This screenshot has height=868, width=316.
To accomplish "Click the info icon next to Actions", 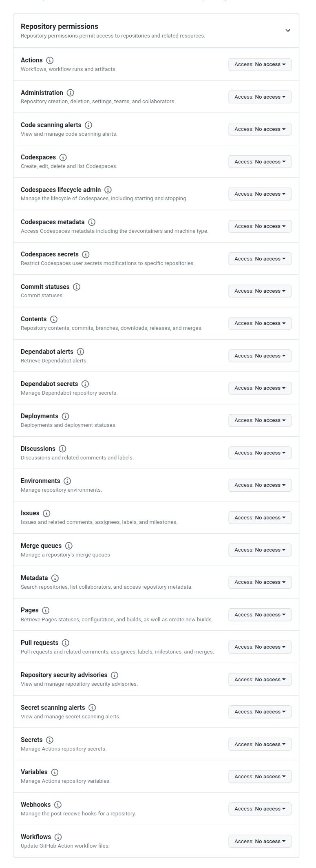I will [50, 60].
